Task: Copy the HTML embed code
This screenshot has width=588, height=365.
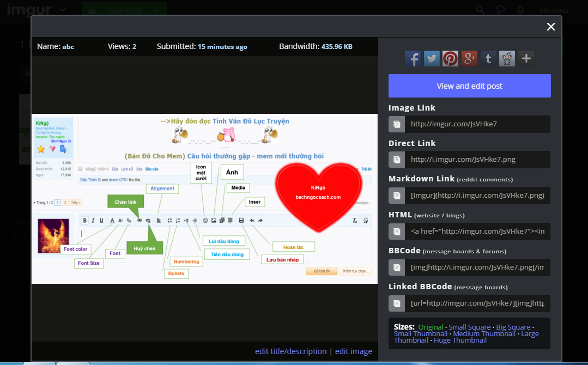Action: pos(397,232)
